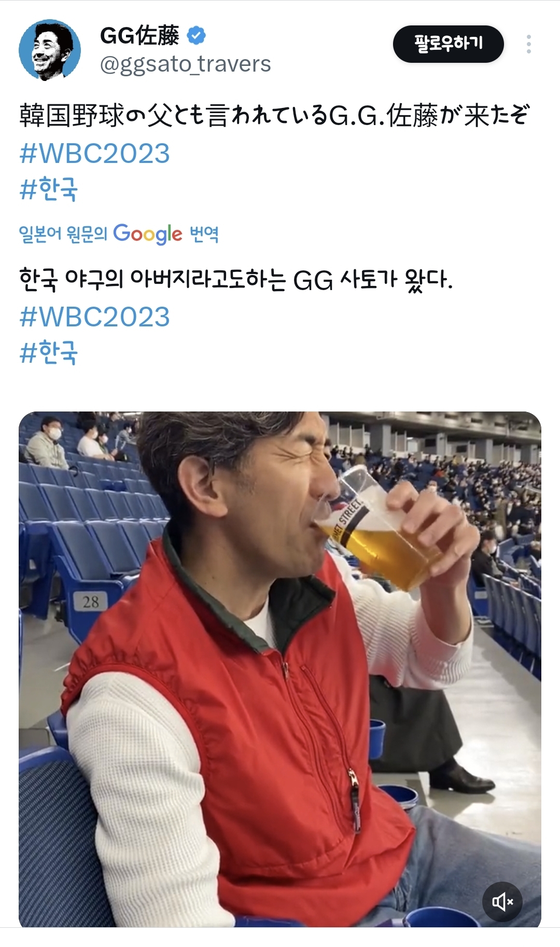560x947 pixels.
Task: Tap the 일본어 원문의 translation label
Action: click(63, 234)
